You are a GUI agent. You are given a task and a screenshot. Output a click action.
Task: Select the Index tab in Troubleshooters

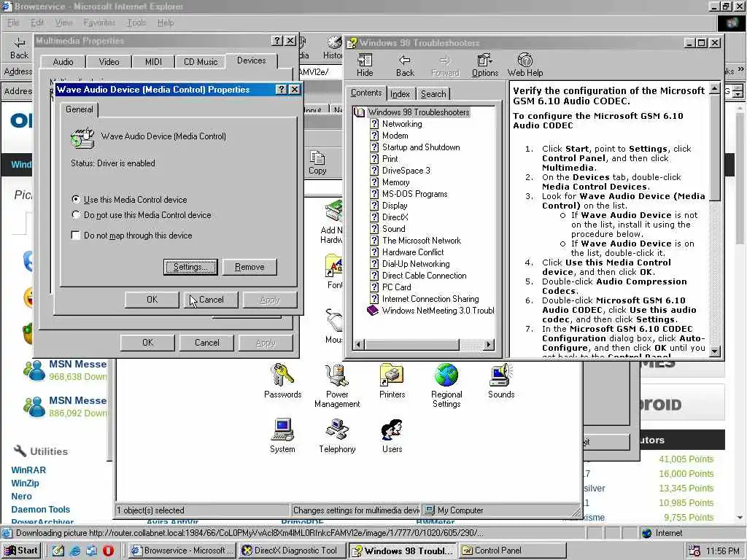pyautogui.click(x=400, y=94)
